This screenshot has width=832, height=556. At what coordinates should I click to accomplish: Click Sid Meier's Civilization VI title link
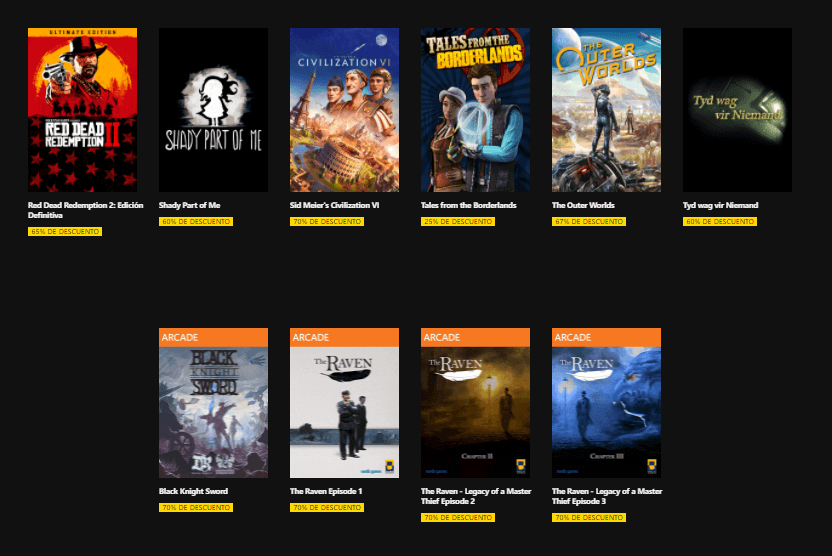coord(334,205)
